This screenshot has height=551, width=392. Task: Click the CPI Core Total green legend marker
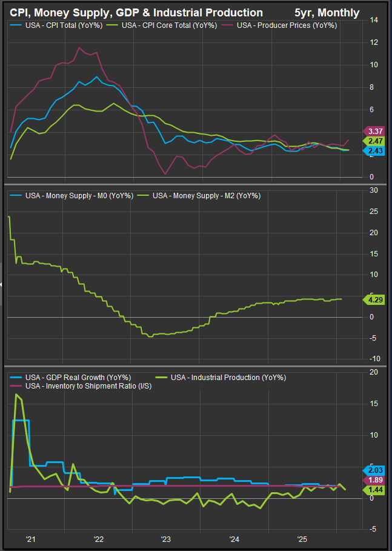click(113, 25)
